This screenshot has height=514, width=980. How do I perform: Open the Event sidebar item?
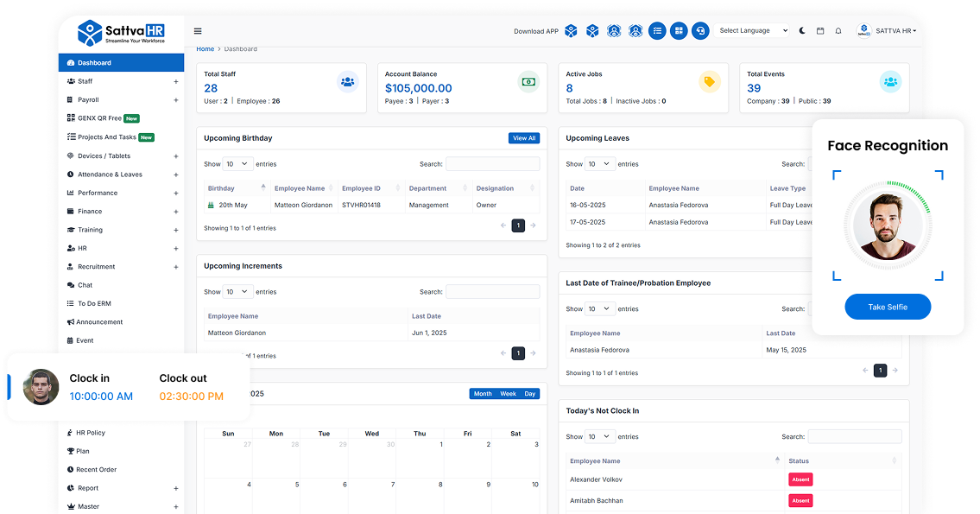(85, 339)
